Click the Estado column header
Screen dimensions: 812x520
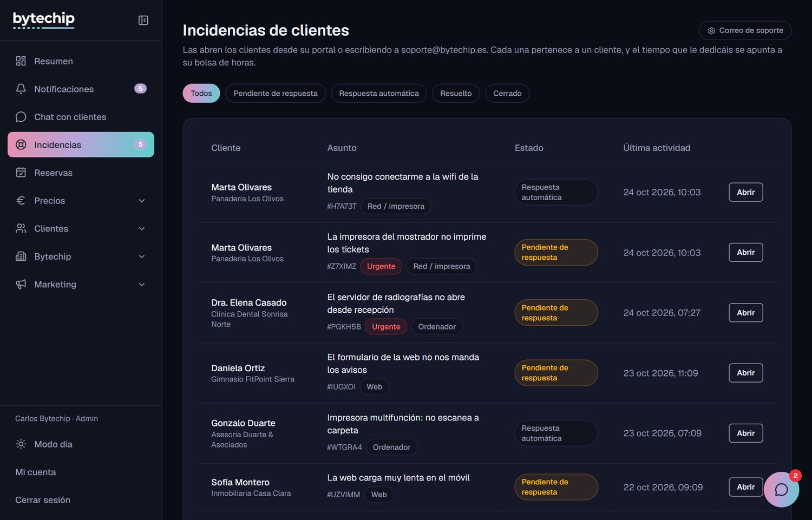529,148
